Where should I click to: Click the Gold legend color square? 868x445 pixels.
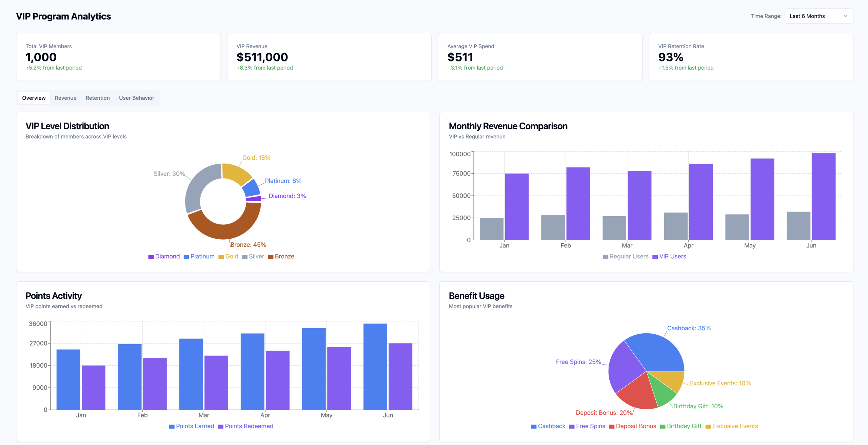point(221,257)
